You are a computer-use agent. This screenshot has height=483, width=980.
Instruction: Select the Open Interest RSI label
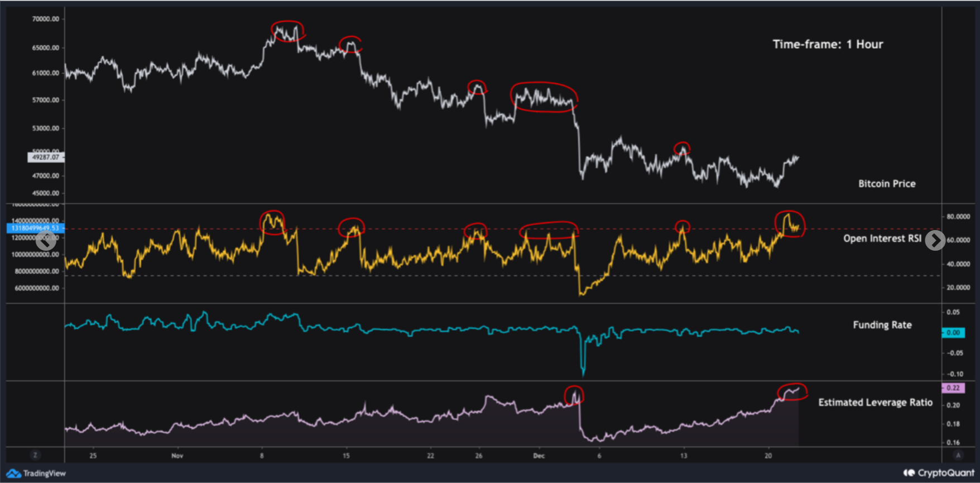click(x=882, y=238)
